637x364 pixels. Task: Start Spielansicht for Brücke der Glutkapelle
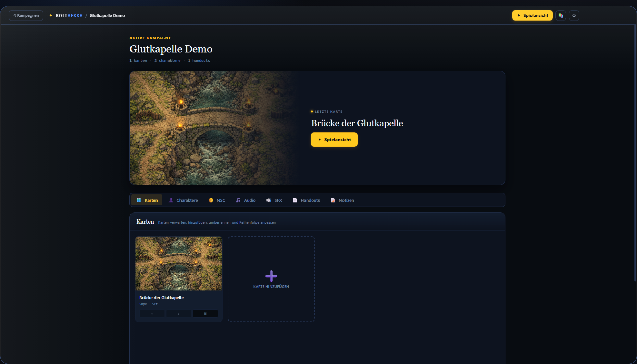[x=334, y=139]
